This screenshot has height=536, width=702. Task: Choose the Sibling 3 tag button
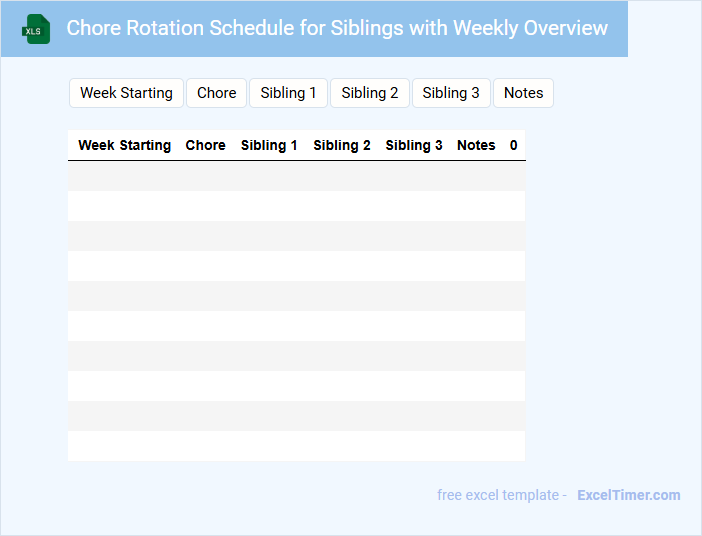(x=451, y=93)
